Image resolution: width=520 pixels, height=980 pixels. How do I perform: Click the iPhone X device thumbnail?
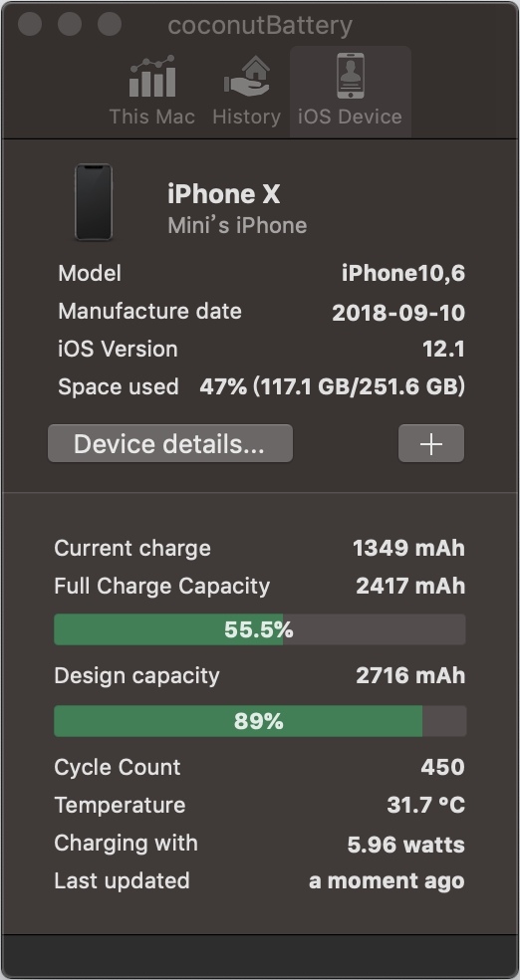point(94,202)
